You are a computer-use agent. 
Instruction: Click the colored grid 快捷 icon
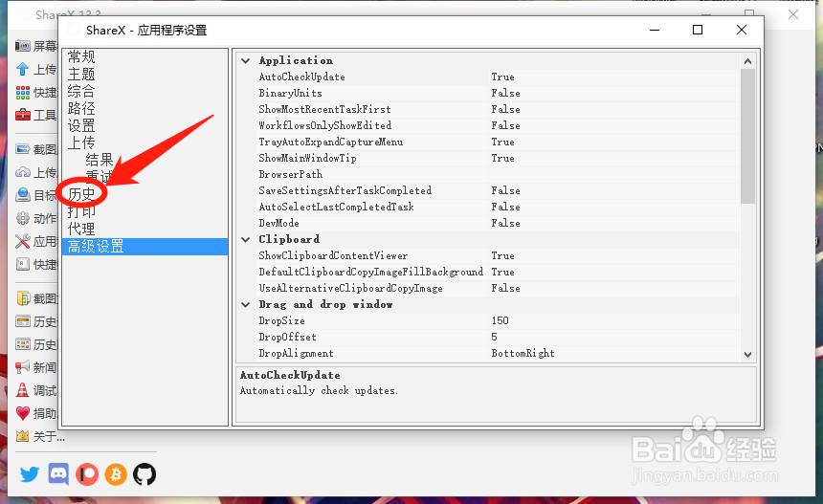pos(23,93)
